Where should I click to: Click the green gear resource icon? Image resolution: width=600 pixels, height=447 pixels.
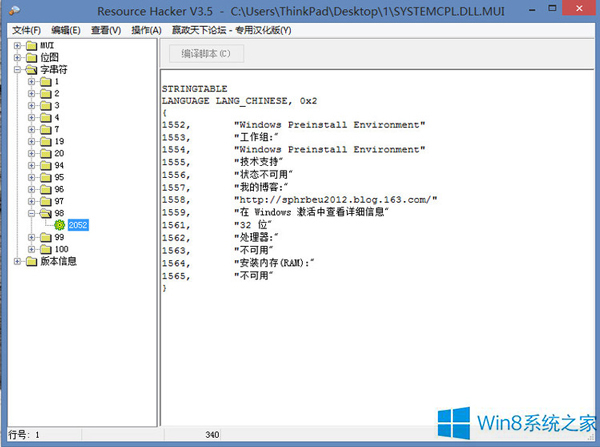[59, 225]
